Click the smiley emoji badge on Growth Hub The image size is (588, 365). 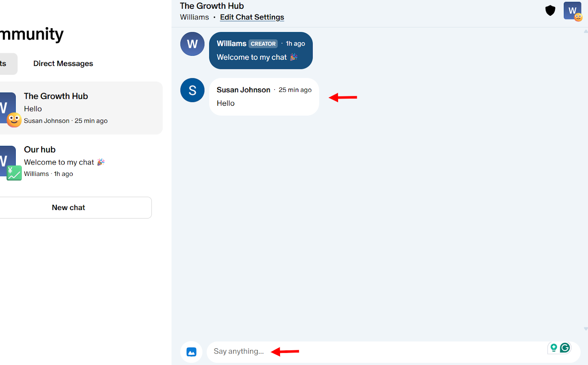coord(14,120)
